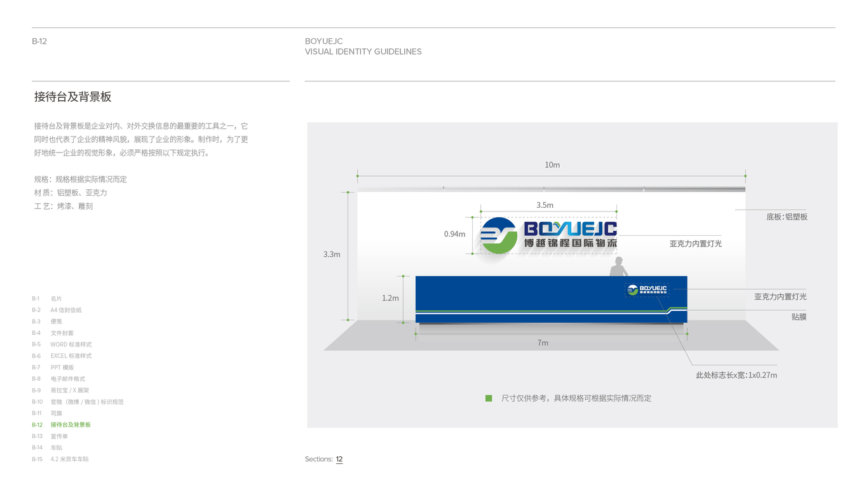Open B-11 司旗 section

(x=47, y=413)
